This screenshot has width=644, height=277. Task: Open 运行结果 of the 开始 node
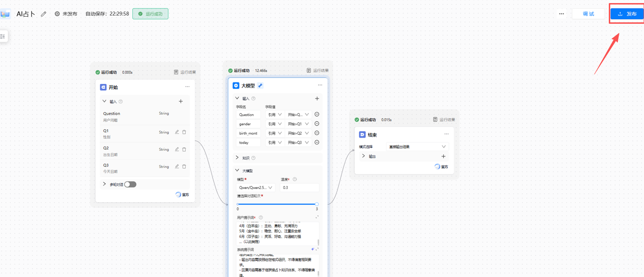click(x=185, y=72)
